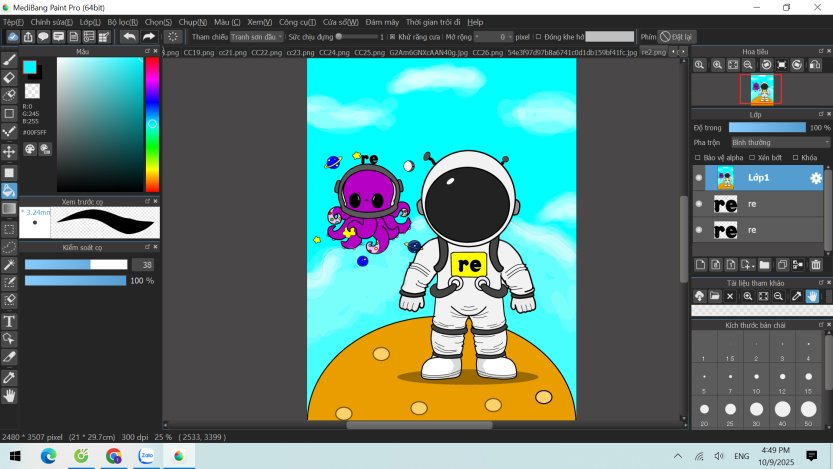This screenshot has width=833, height=469.
Task: Switch to the re2.png tab
Action: coord(653,53)
